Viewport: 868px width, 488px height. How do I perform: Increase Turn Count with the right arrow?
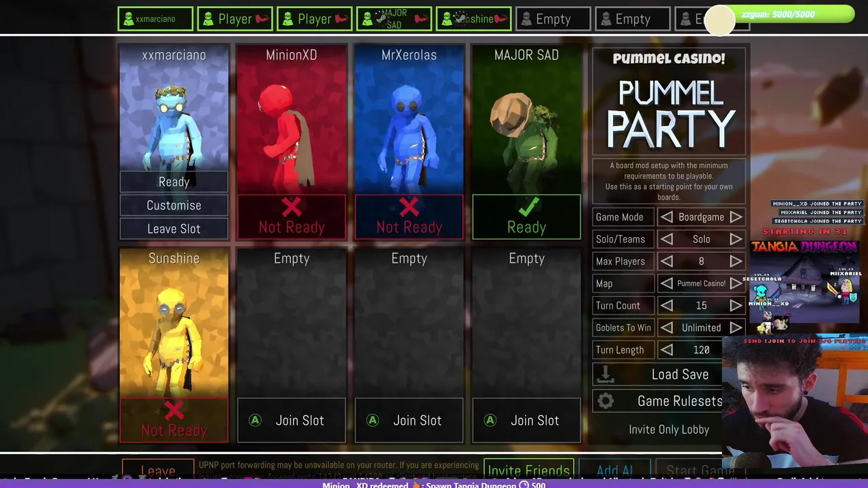(x=736, y=306)
